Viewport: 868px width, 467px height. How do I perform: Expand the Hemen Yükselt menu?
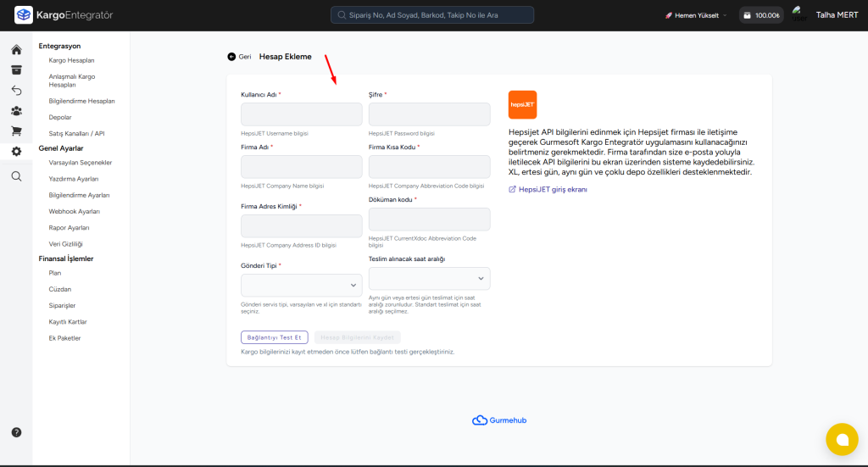point(696,15)
